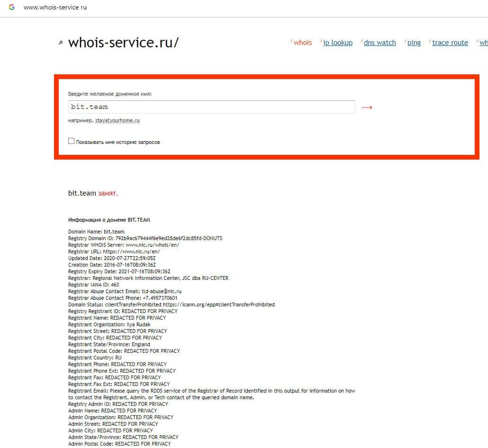
Task: Click the Registrar Abuse Contact Phone line
Action: click(123, 298)
